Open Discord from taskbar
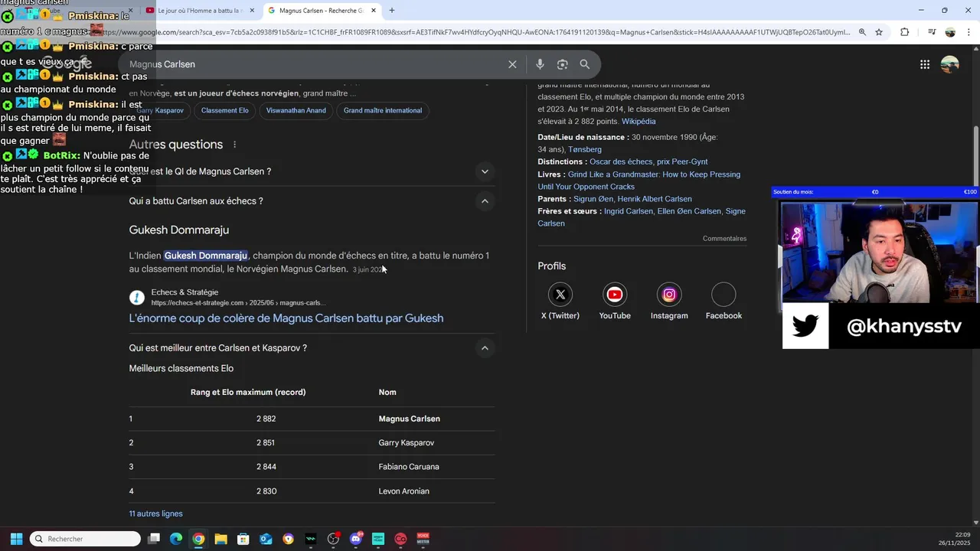Viewport: 980px width, 551px height. [356, 539]
